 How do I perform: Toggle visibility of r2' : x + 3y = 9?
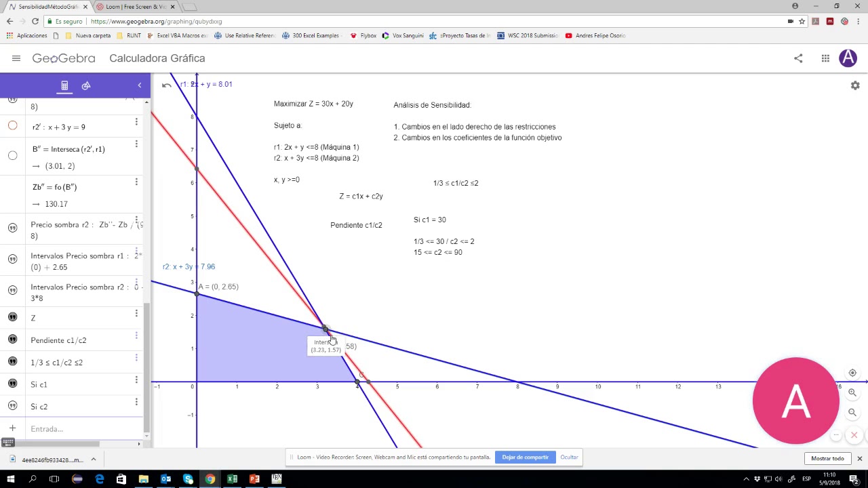12,125
